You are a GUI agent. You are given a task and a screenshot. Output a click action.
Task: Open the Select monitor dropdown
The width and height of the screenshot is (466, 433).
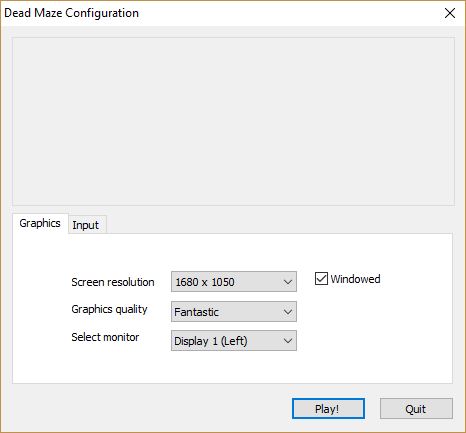[234, 340]
